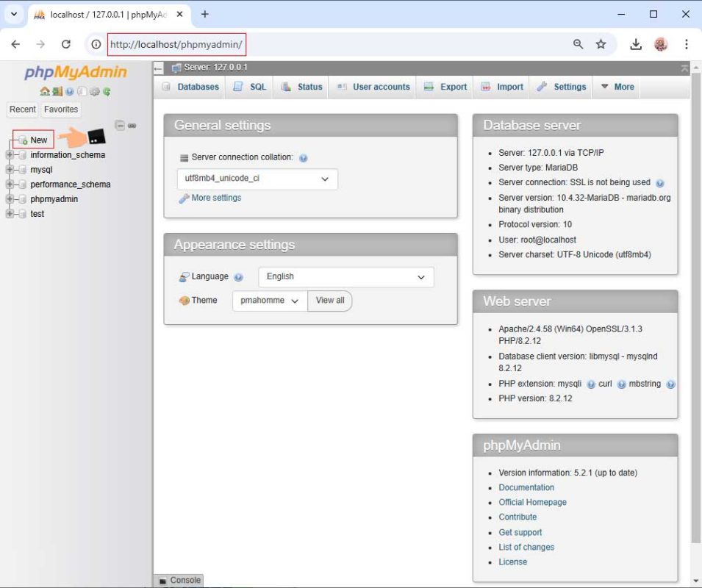This screenshot has height=588, width=702.
Task: Click the mysql database icon in tree
Action: pos(22,170)
